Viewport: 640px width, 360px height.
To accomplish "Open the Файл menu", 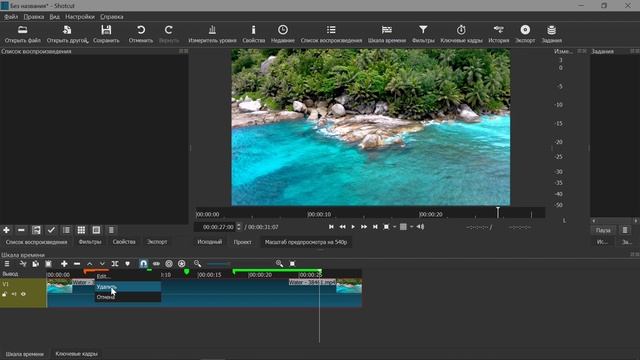I will click(11, 17).
